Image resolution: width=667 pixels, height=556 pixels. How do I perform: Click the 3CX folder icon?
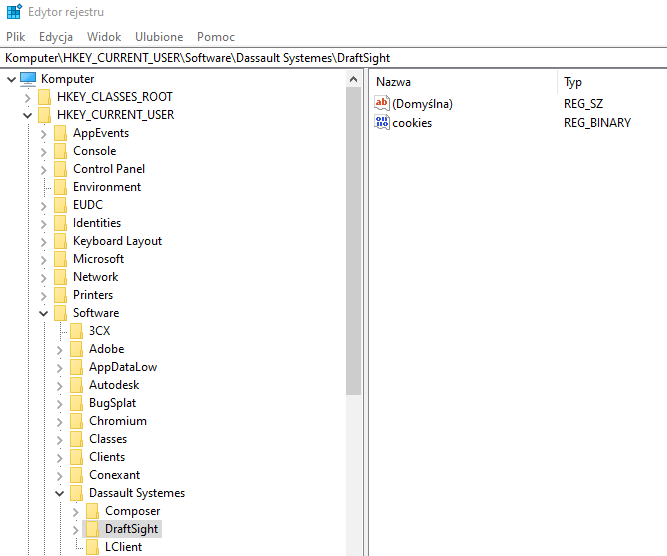(x=77, y=331)
